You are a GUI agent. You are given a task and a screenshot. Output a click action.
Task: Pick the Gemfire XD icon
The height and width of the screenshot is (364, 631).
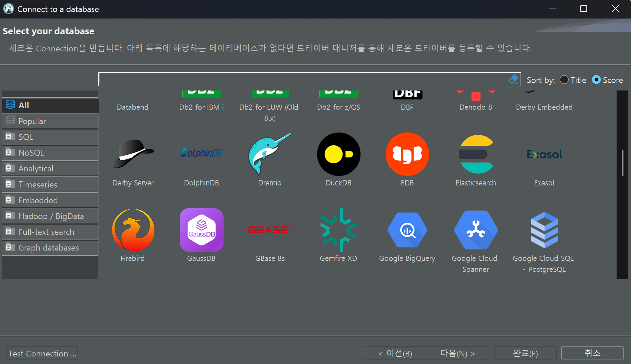339,230
